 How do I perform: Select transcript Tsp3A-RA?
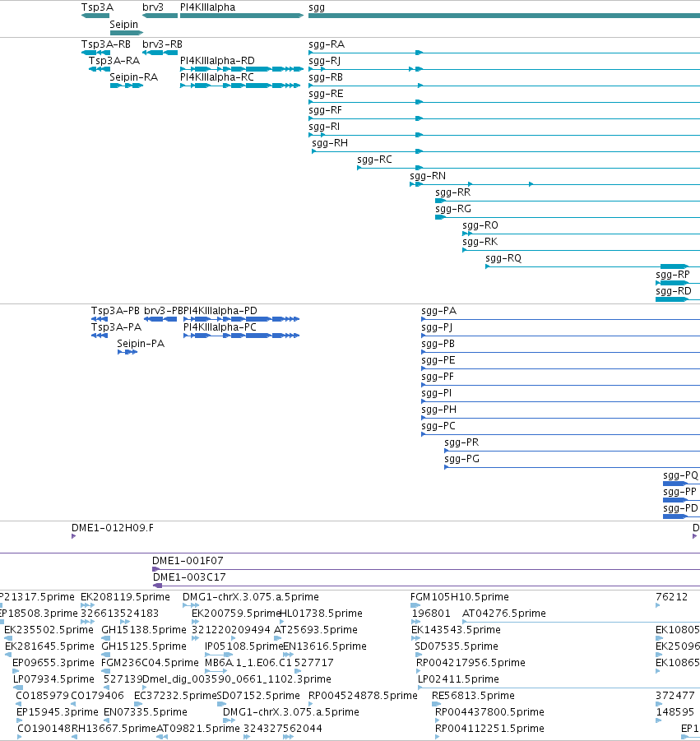100,69
